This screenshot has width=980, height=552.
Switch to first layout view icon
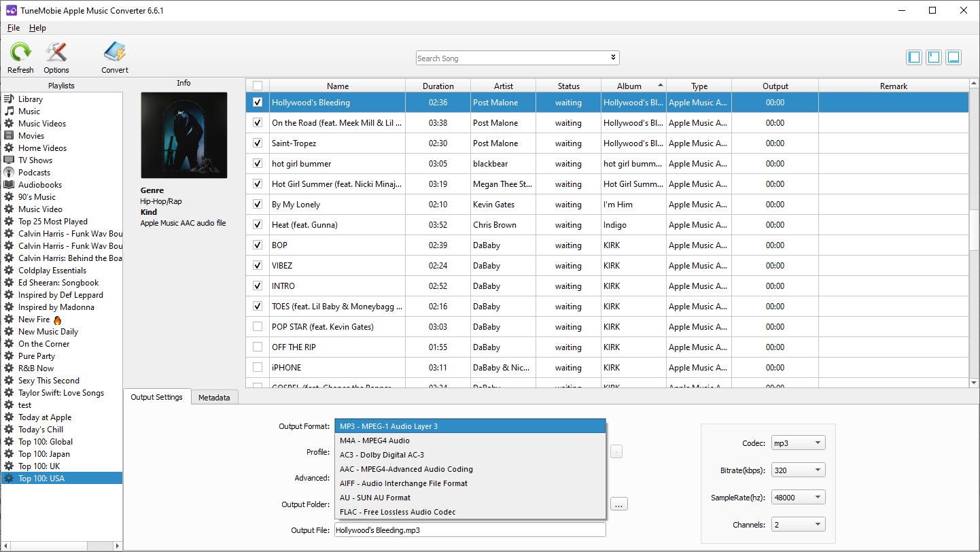click(x=914, y=58)
